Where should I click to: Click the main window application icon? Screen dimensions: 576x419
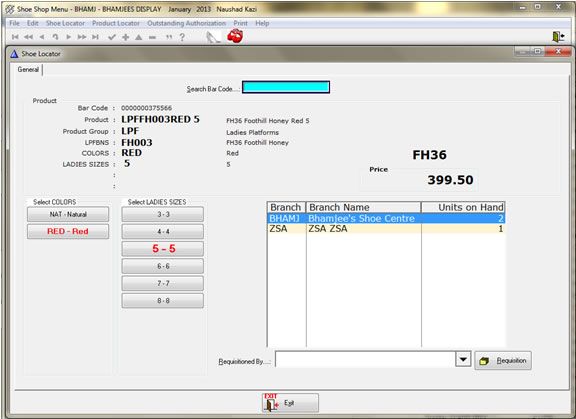[10, 9]
